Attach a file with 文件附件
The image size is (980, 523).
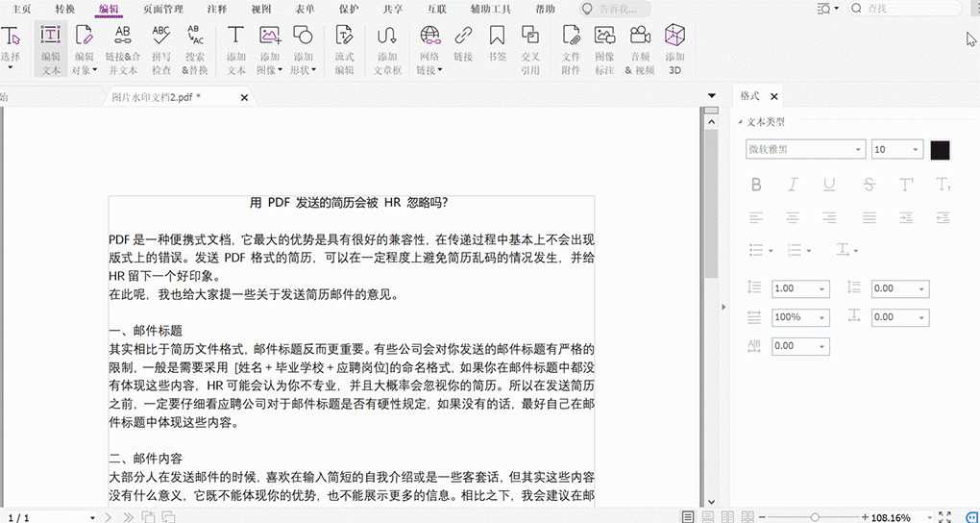coord(572,49)
